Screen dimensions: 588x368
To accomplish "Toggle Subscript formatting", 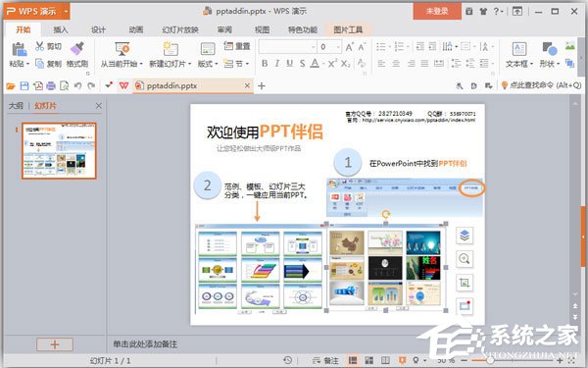I will tap(345, 64).
